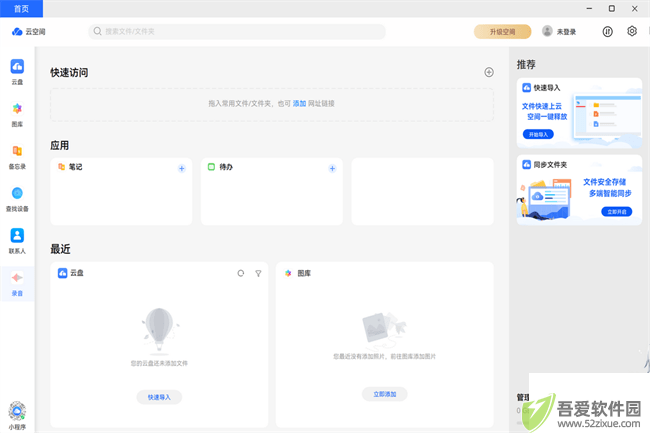The height and width of the screenshot is (433, 650).
Task: Click the 笔记 app card title
Action: click(75, 167)
